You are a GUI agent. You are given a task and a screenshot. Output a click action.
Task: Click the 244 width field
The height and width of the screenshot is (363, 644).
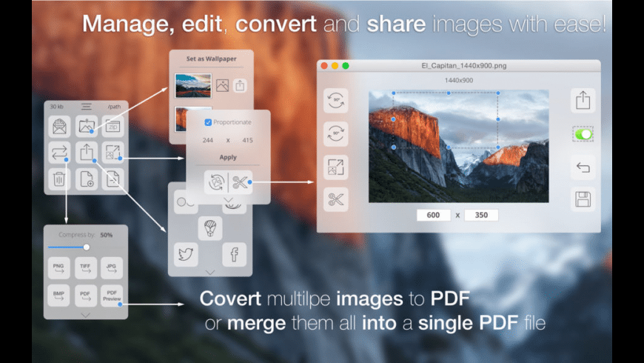click(208, 140)
